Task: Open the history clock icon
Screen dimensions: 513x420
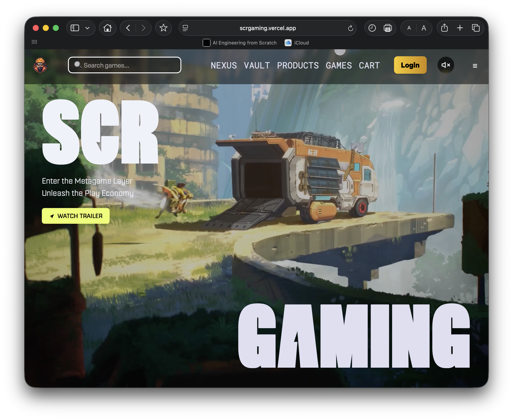Action: [372, 28]
